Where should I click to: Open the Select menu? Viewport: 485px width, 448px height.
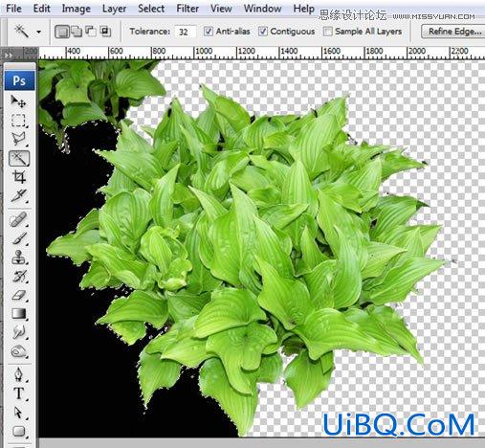pos(151,9)
